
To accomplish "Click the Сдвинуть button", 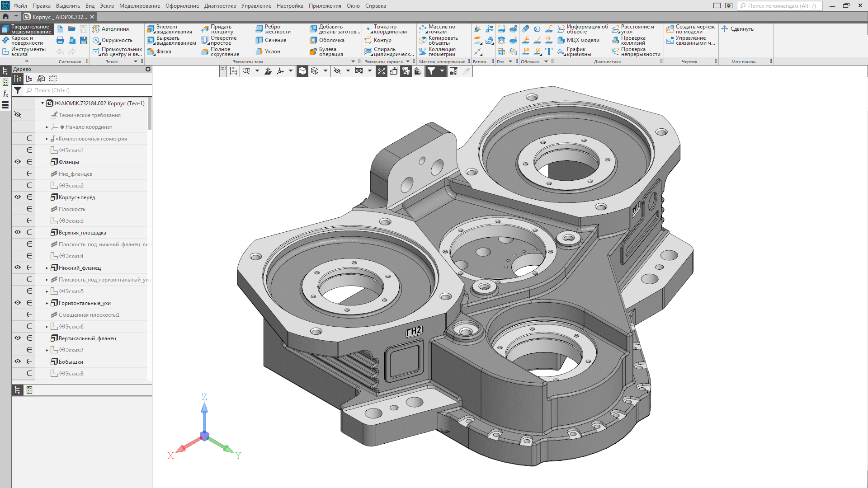I will (737, 29).
